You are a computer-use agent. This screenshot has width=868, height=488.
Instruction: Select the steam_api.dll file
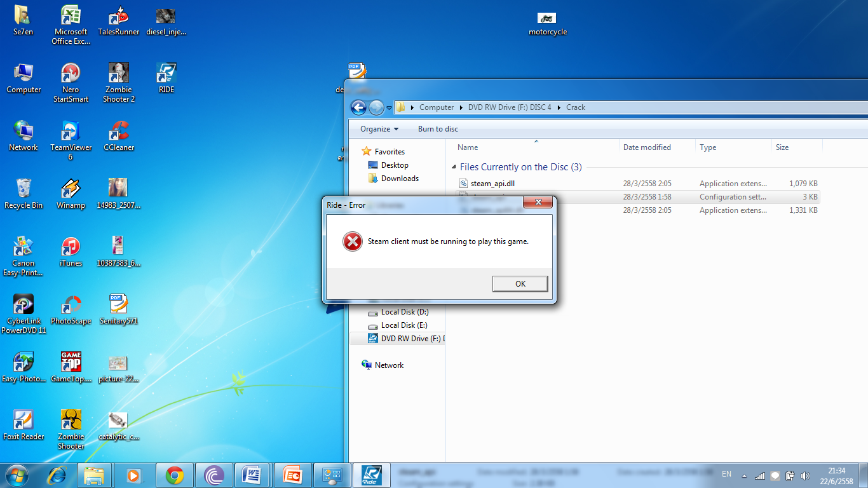click(492, 184)
